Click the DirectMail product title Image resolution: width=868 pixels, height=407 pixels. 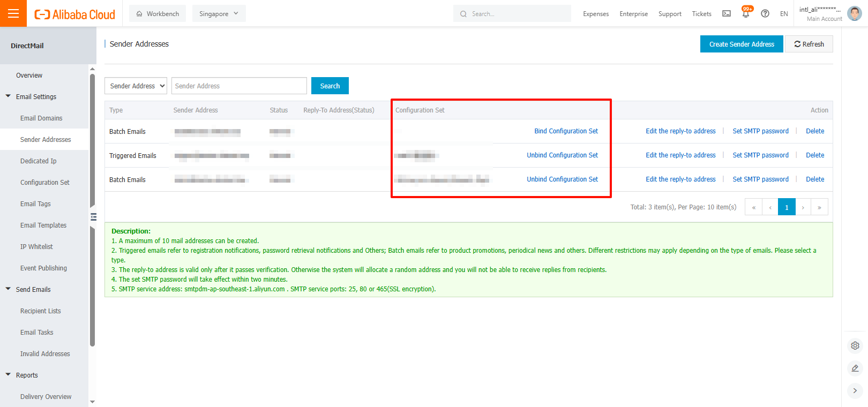pyautogui.click(x=27, y=46)
